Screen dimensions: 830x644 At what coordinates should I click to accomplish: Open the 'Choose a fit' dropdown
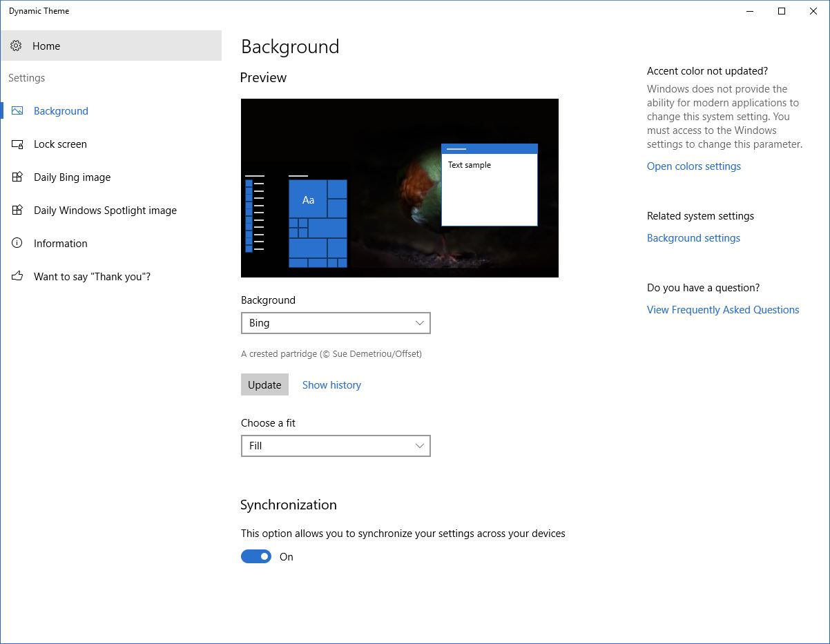click(335, 445)
